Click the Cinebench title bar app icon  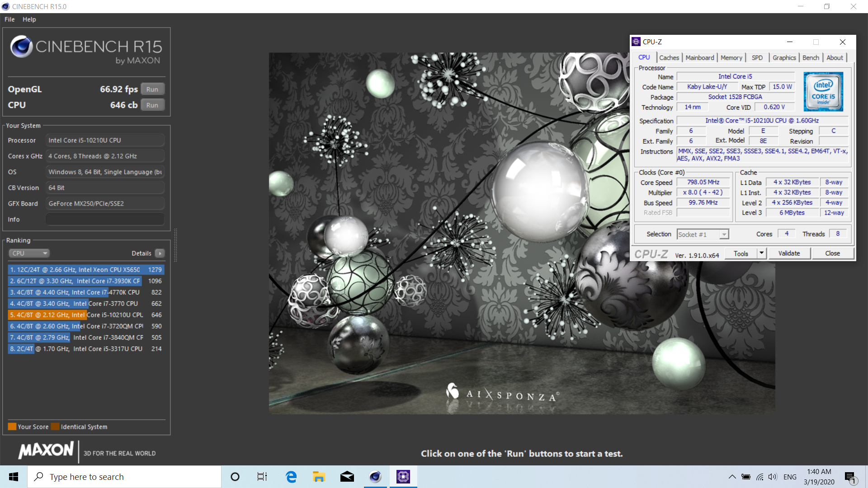[x=5, y=6]
